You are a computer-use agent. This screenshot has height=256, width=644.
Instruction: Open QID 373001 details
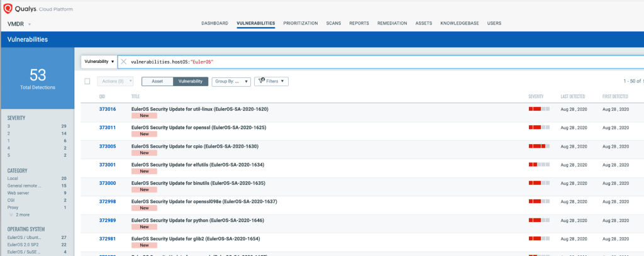(107, 165)
